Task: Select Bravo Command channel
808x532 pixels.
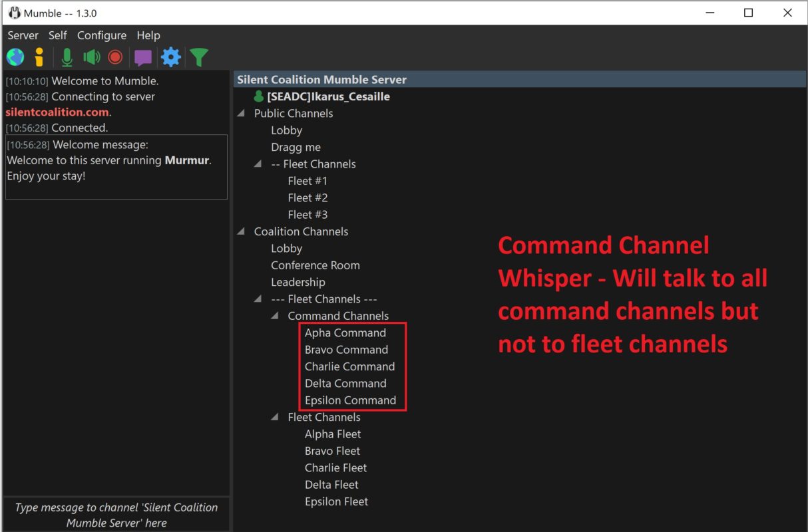Action: [x=346, y=350]
